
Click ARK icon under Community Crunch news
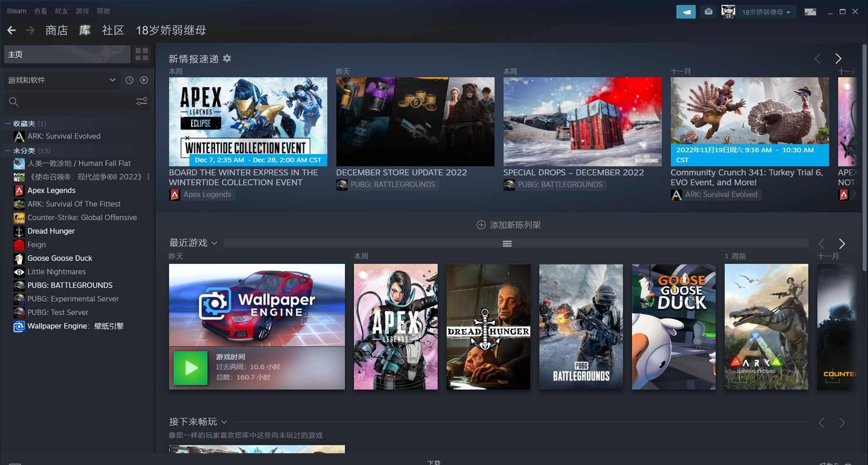(676, 195)
